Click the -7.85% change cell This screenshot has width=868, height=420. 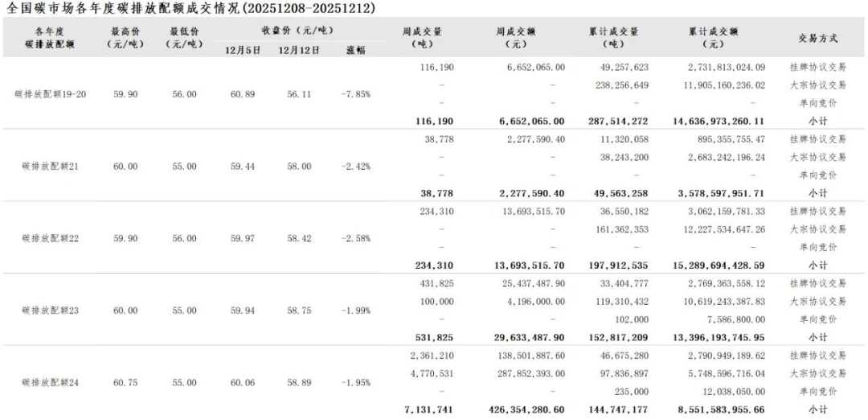(355, 94)
